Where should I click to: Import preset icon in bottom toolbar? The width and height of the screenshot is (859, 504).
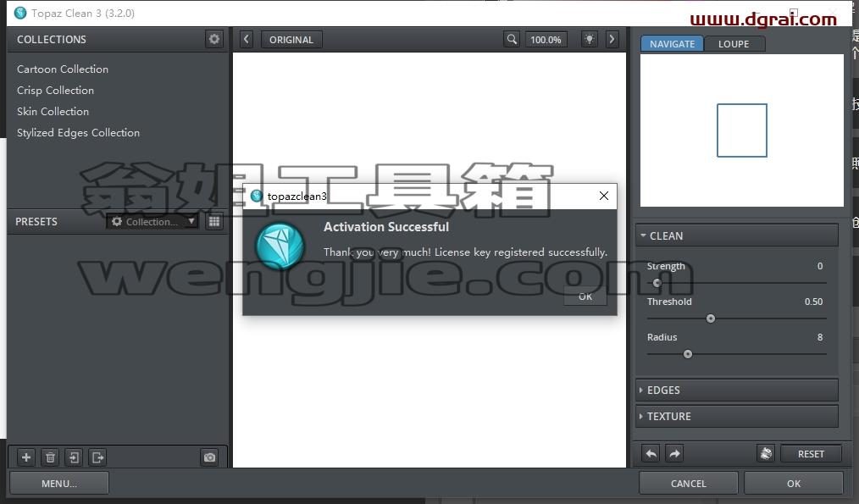pyautogui.click(x=74, y=457)
